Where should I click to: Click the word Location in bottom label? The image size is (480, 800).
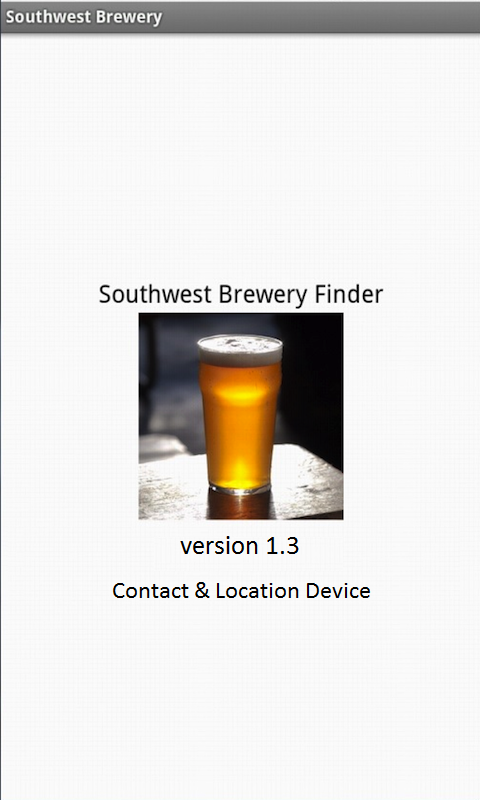pos(257,590)
